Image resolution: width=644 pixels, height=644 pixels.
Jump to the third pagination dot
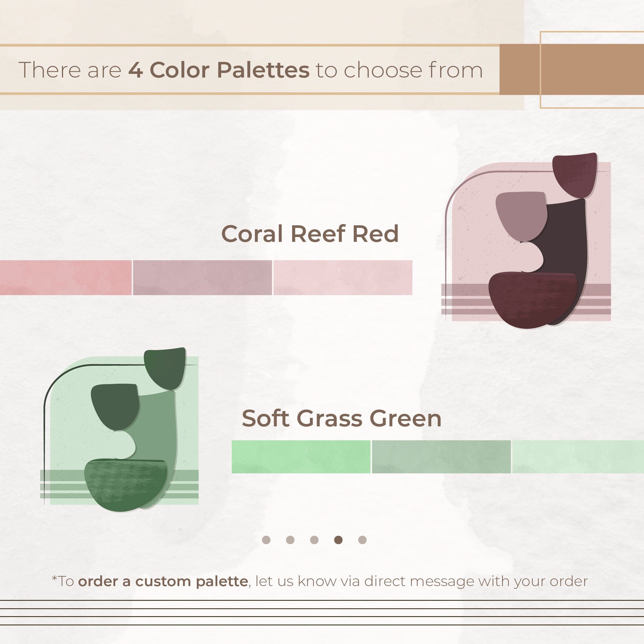click(314, 540)
